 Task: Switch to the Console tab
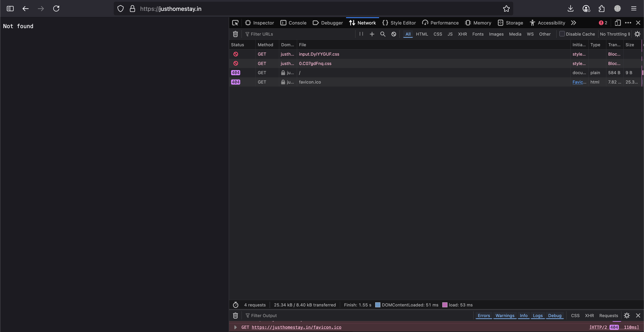tap(293, 23)
